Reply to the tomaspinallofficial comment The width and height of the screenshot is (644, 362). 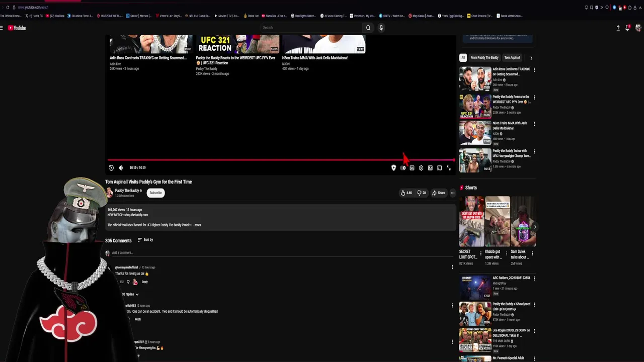point(145,282)
